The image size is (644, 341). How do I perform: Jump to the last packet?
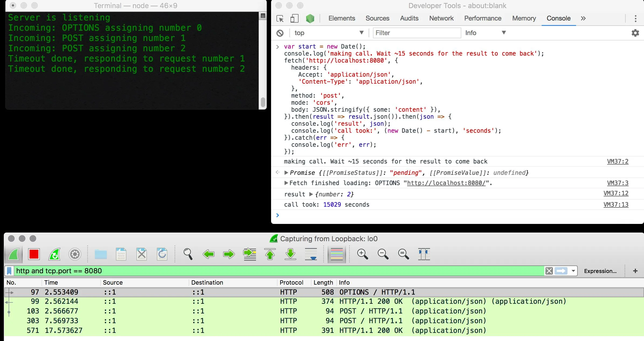coord(290,254)
